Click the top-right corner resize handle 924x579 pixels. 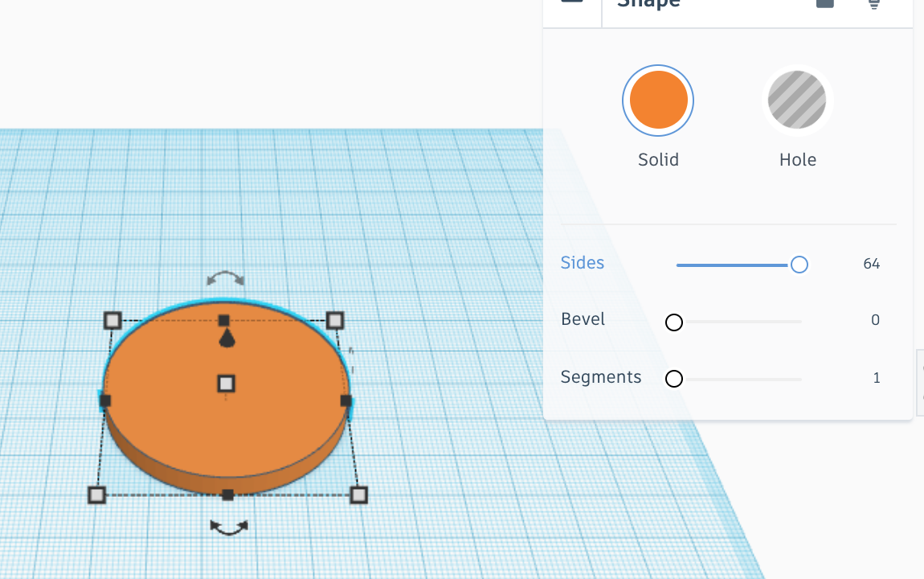point(335,320)
